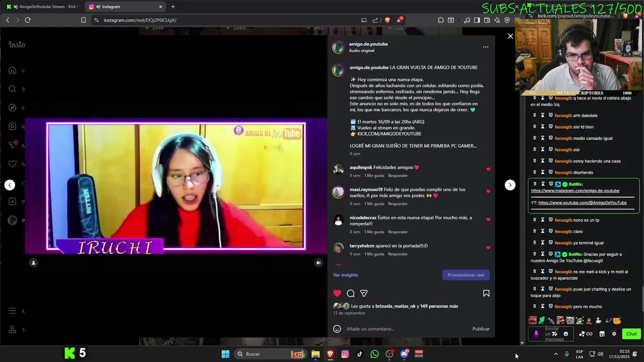Open the three-dot options menu of the post
This screenshot has width=644, height=362.
pyautogui.click(x=486, y=47)
